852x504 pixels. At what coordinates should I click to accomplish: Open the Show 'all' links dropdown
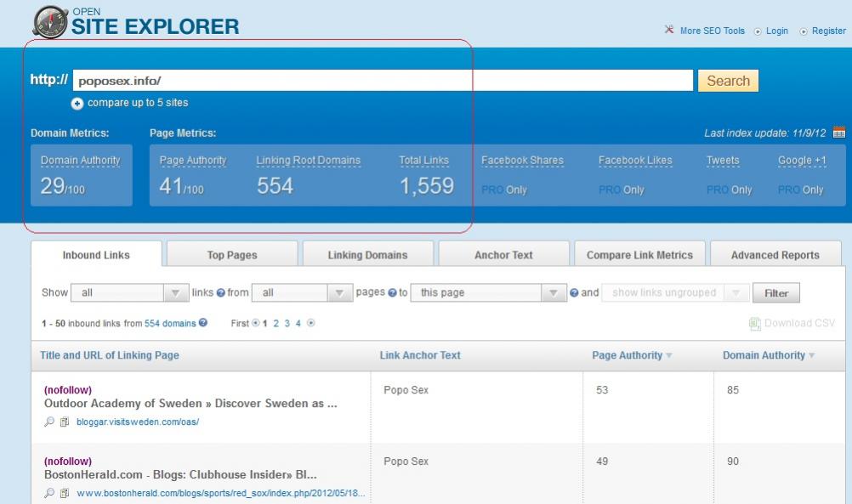tap(130, 292)
